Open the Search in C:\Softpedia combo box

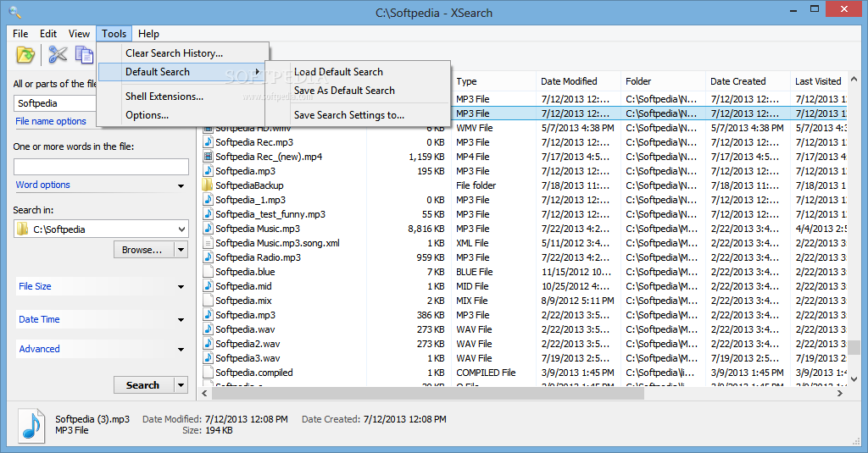tap(101, 229)
